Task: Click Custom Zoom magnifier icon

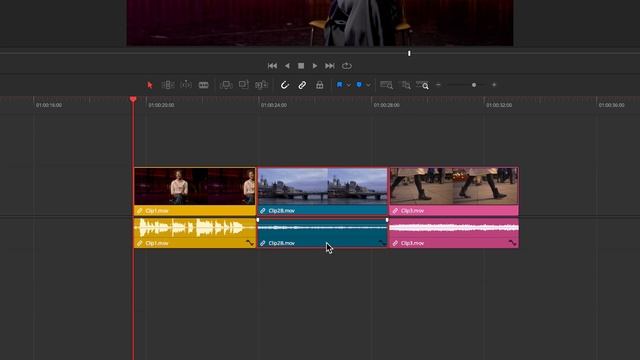Action: [x=422, y=85]
